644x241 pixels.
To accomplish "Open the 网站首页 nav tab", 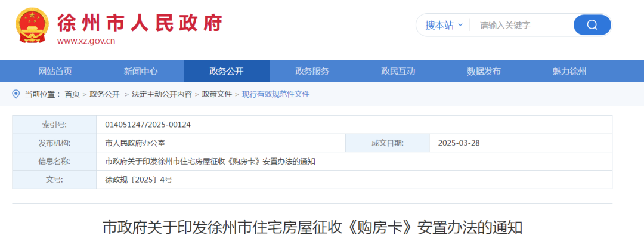I will coord(55,71).
